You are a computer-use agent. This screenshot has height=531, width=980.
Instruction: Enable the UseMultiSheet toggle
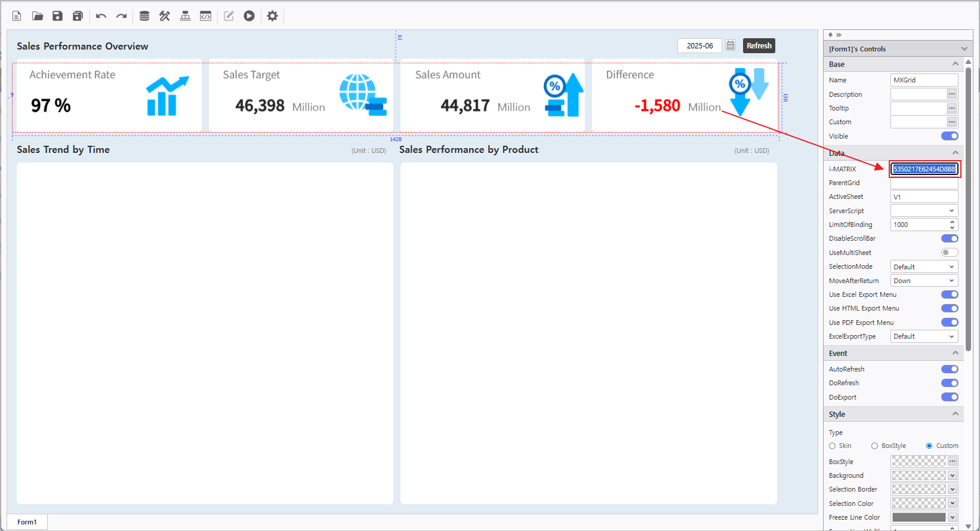click(x=949, y=253)
